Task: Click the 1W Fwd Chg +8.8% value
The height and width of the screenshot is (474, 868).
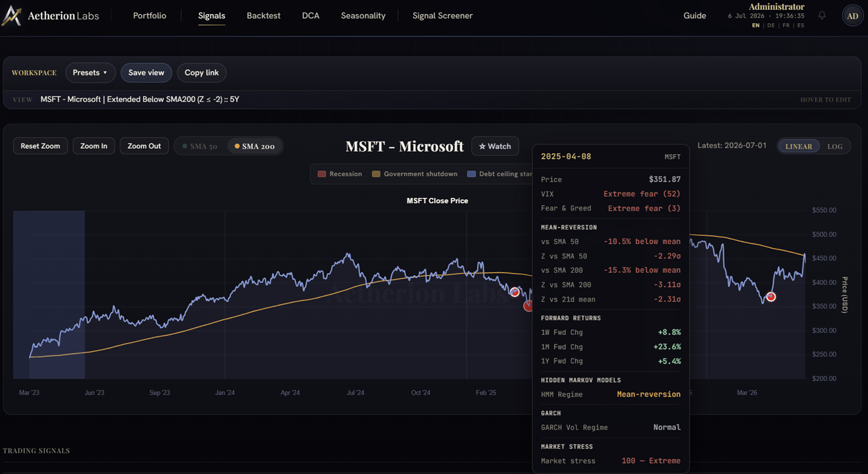Action: pyautogui.click(x=670, y=333)
